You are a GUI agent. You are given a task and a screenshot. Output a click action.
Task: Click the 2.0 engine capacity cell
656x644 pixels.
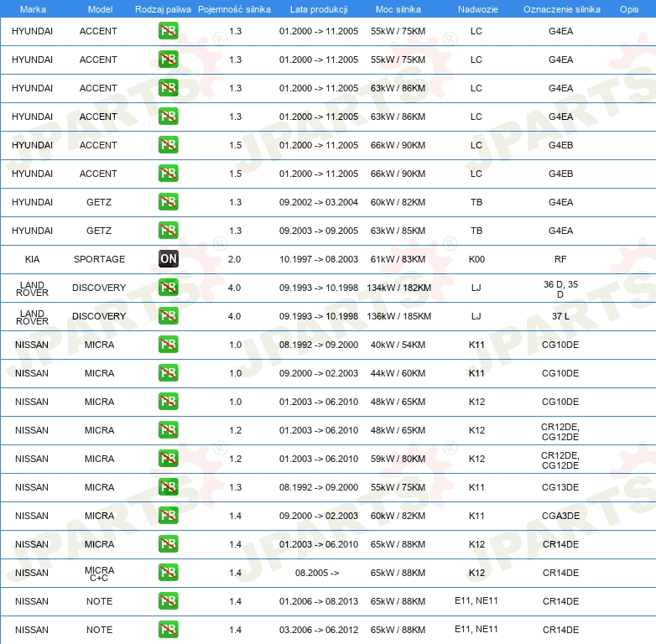click(x=234, y=259)
